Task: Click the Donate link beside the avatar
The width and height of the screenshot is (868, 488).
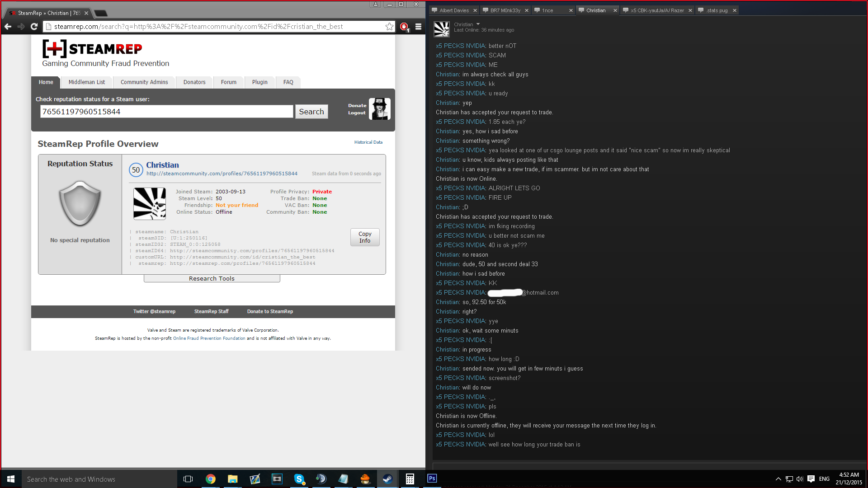Action: [357, 106]
